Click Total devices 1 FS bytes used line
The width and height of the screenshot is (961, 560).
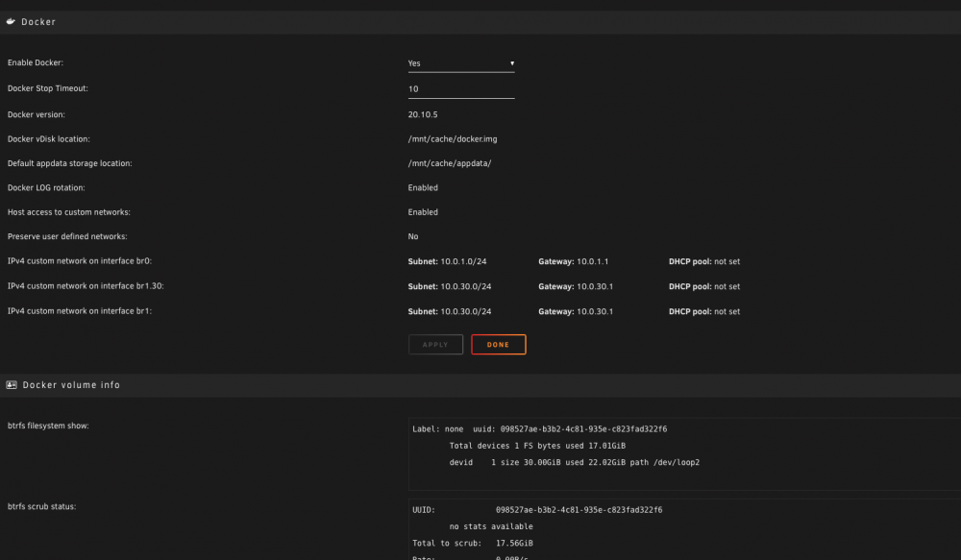pos(537,446)
